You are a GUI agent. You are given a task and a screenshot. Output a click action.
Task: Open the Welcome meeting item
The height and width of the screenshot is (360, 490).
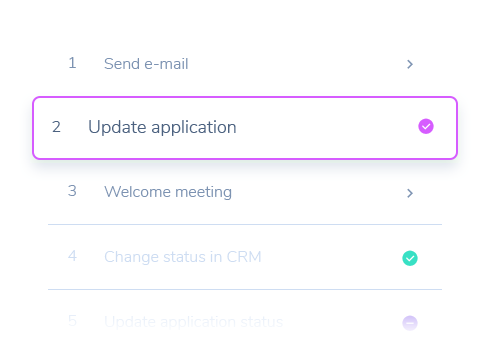(x=168, y=192)
